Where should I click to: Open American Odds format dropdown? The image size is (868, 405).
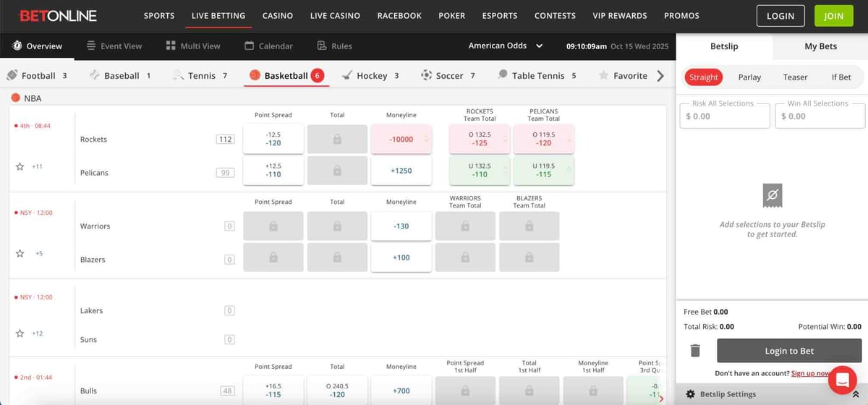506,46
